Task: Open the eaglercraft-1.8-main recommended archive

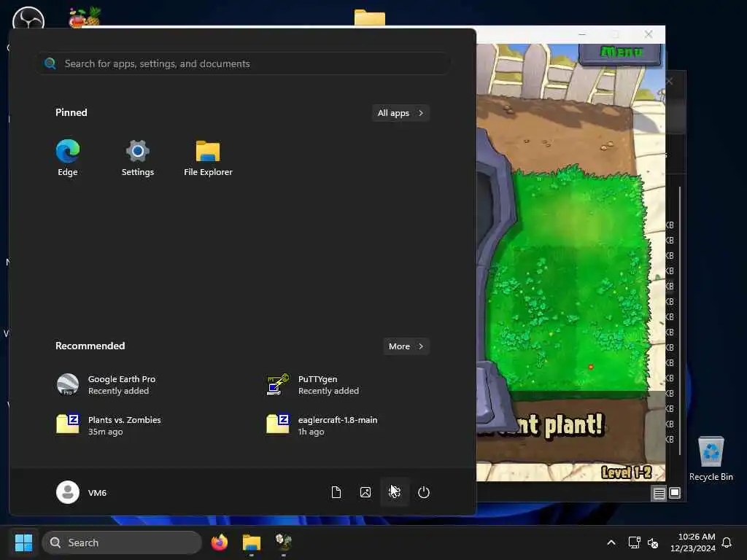Action: click(x=322, y=425)
